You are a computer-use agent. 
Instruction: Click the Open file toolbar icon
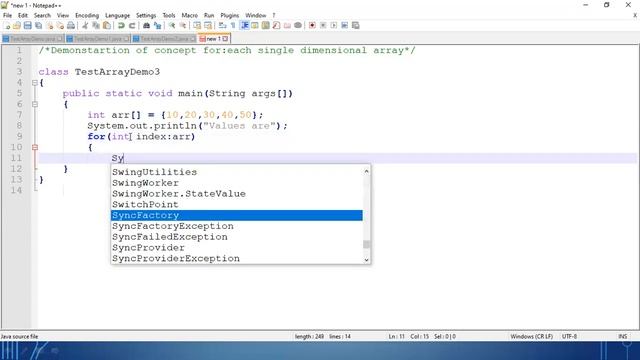point(17,25)
